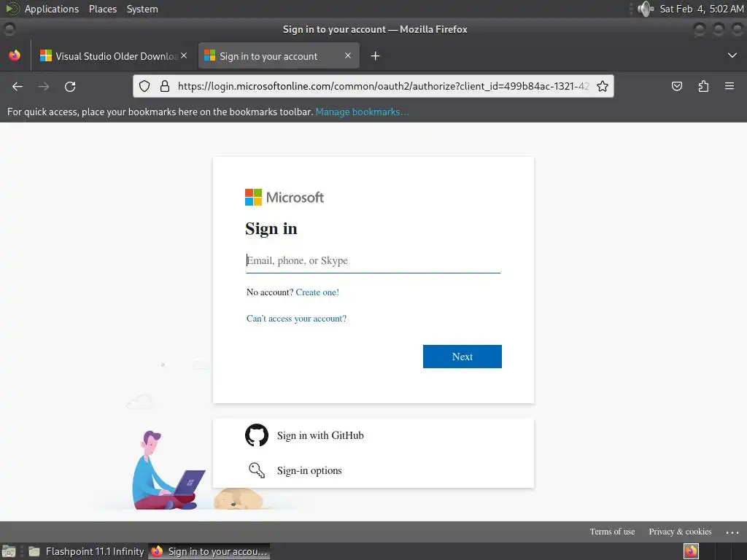This screenshot has height=560, width=747.
Task: View site security via the padlock icon
Action: coord(165,86)
